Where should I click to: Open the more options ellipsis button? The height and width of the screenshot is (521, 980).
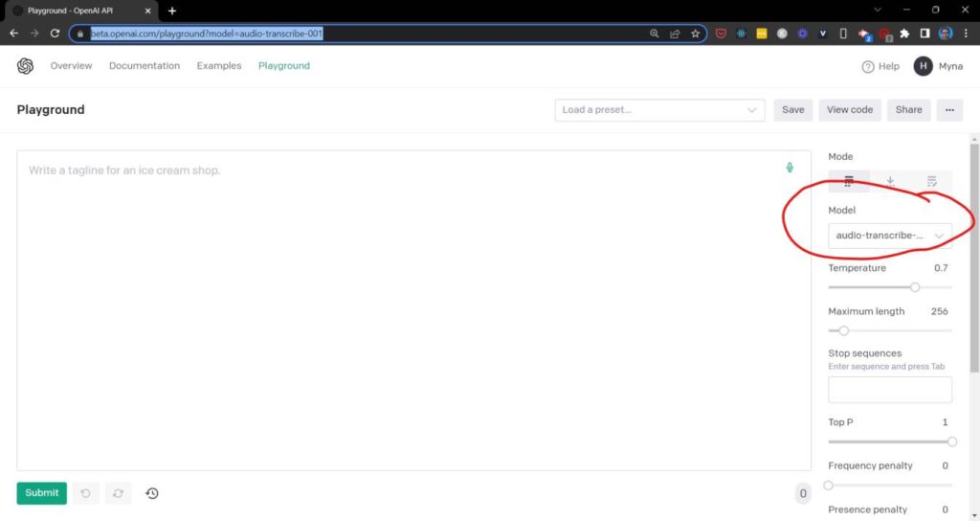[949, 110]
